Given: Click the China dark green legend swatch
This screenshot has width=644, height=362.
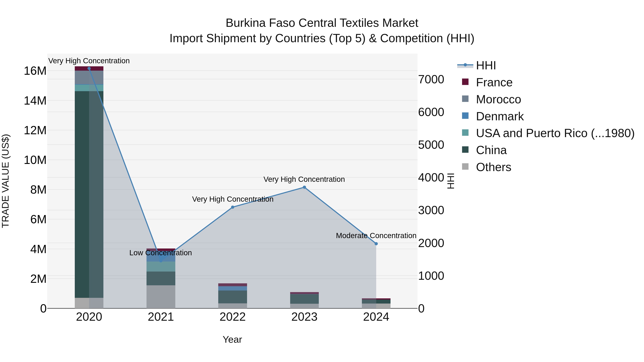Looking at the screenshot, I should 465,149.
